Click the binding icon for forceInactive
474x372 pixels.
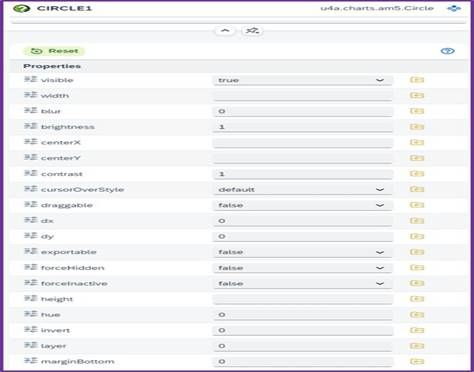point(417,283)
